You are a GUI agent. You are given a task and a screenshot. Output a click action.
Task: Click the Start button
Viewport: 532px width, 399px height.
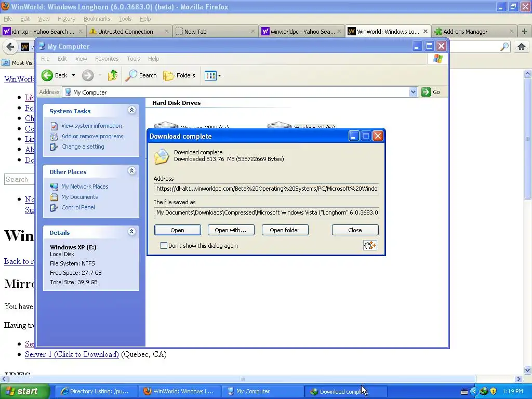[x=25, y=391]
